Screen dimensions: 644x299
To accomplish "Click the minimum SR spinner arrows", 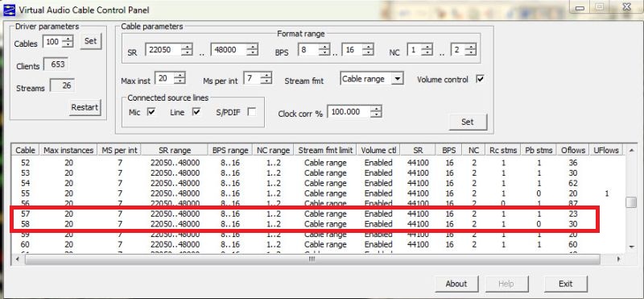I will point(187,50).
